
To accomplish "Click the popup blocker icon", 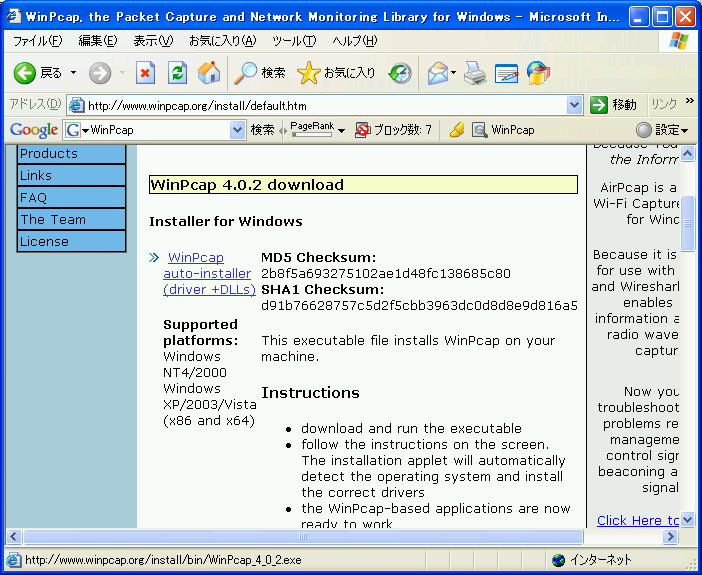I will pos(362,130).
